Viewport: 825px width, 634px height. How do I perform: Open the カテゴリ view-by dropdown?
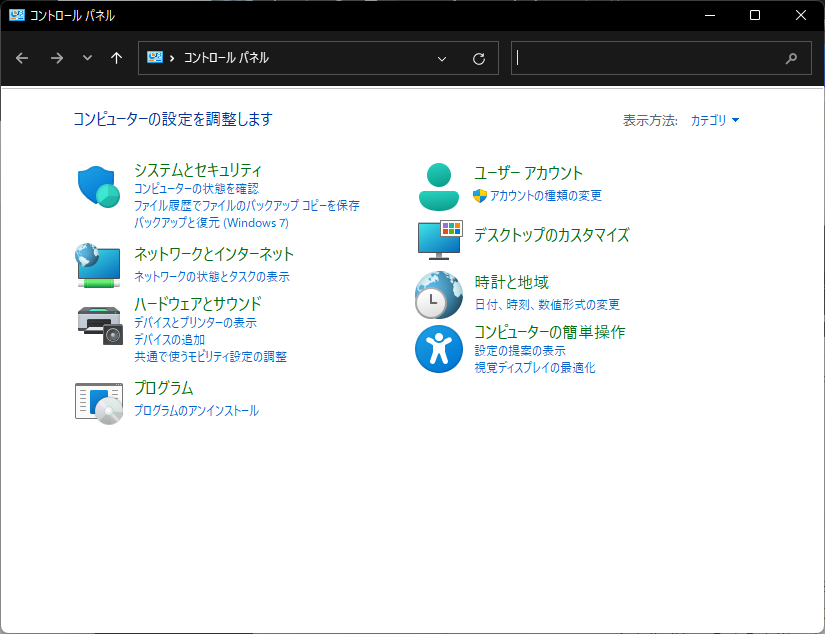[715, 120]
